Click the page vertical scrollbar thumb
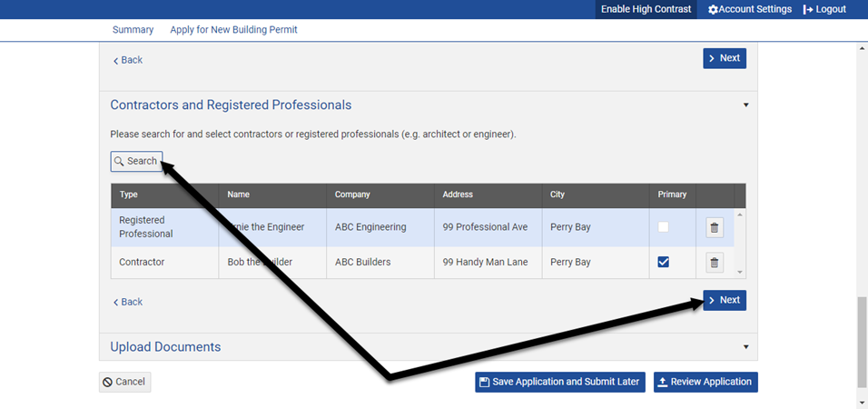This screenshot has width=868, height=409. coord(862,343)
